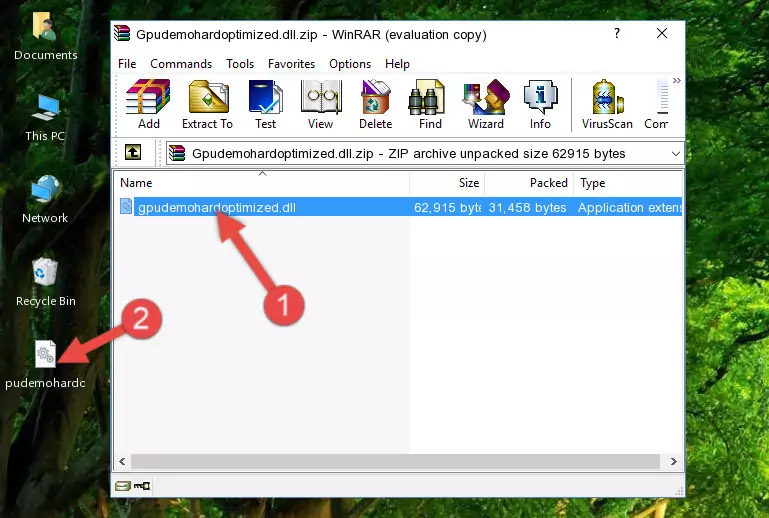This screenshot has height=518, width=769.
Task: Open the Help menu
Action: click(397, 64)
